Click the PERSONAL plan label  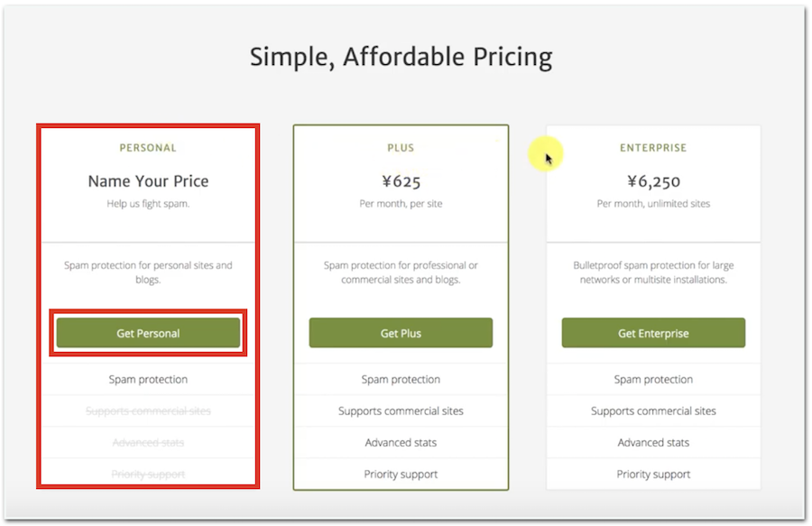(x=148, y=148)
